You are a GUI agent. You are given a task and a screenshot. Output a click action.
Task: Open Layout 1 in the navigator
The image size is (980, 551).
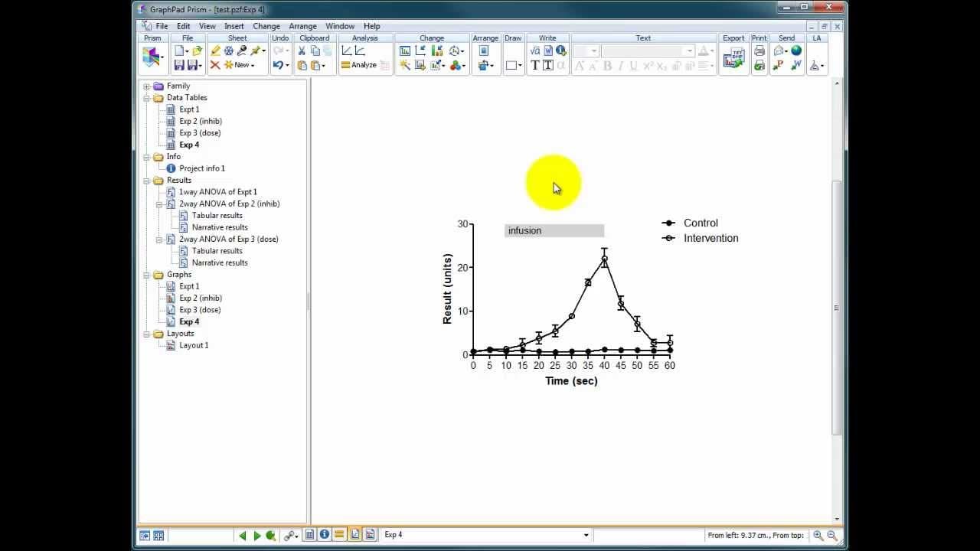click(x=194, y=345)
